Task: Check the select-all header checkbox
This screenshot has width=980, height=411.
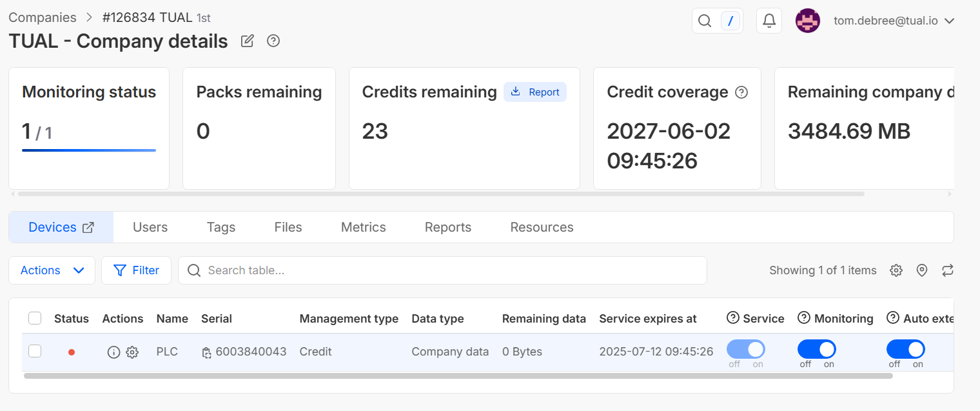Action: [x=35, y=318]
